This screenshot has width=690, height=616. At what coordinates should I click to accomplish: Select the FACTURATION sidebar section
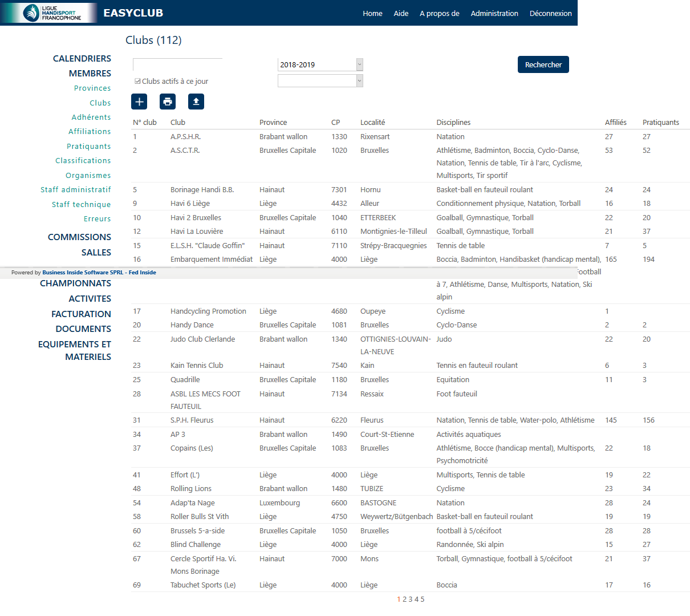point(82,314)
